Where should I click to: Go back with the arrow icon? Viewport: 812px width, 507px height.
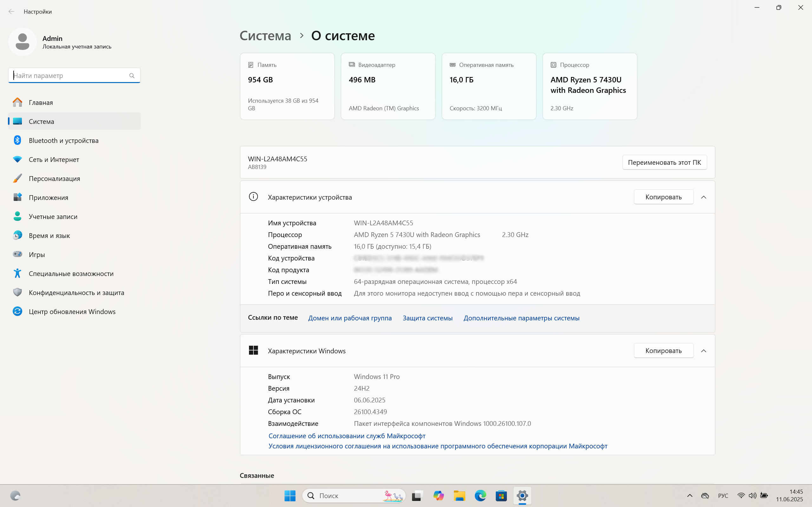11,11
